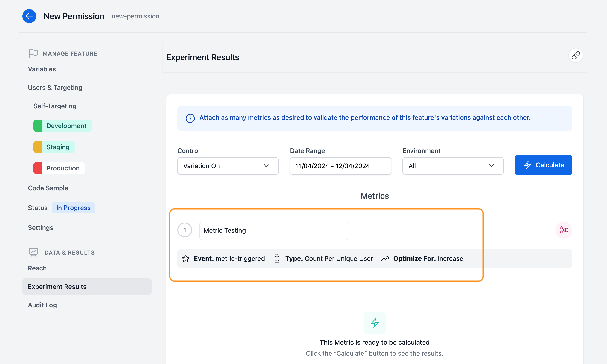Click the star icon next to Event metric-triggered
This screenshot has height=364, width=607.
(x=185, y=258)
